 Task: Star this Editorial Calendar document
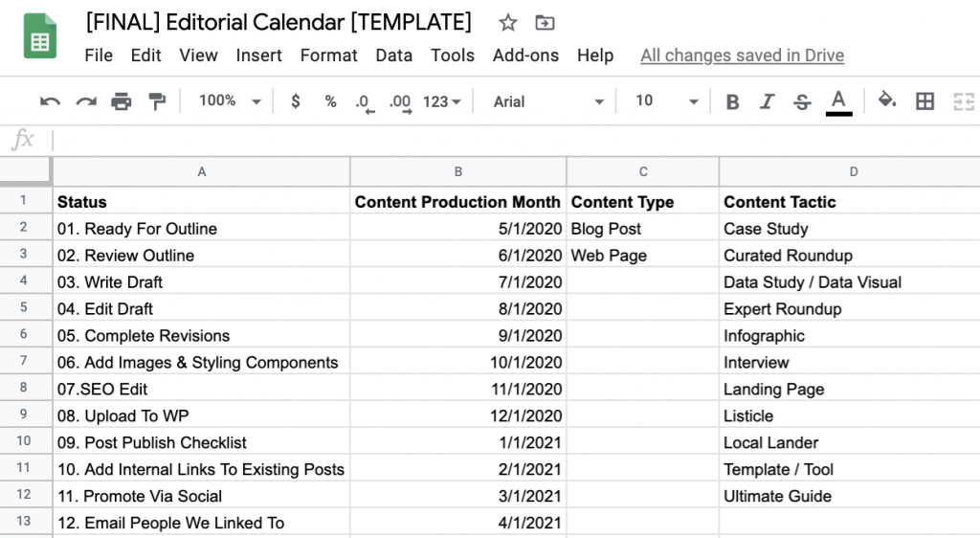click(x=507, y=23)
